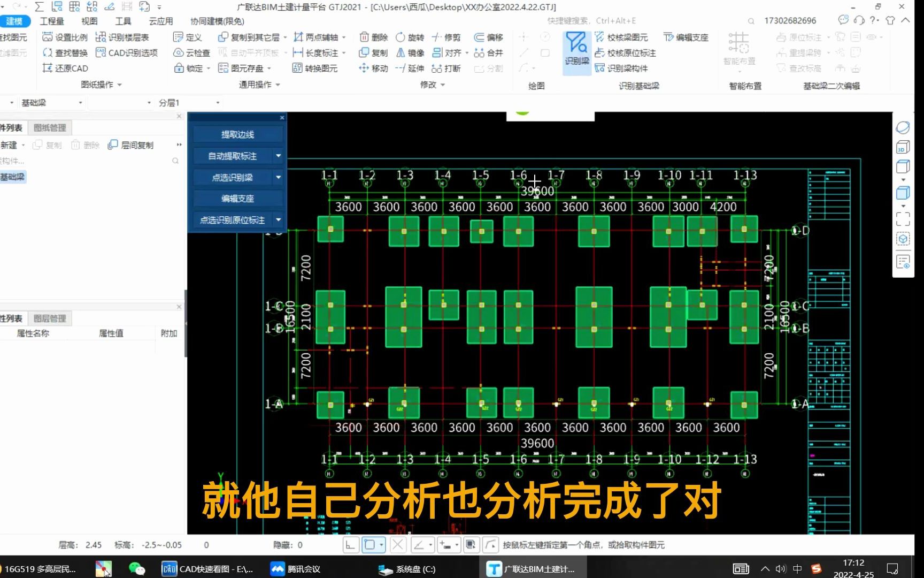
Task: Select the 旋转 tool
Action: click(x=410, y=37)
